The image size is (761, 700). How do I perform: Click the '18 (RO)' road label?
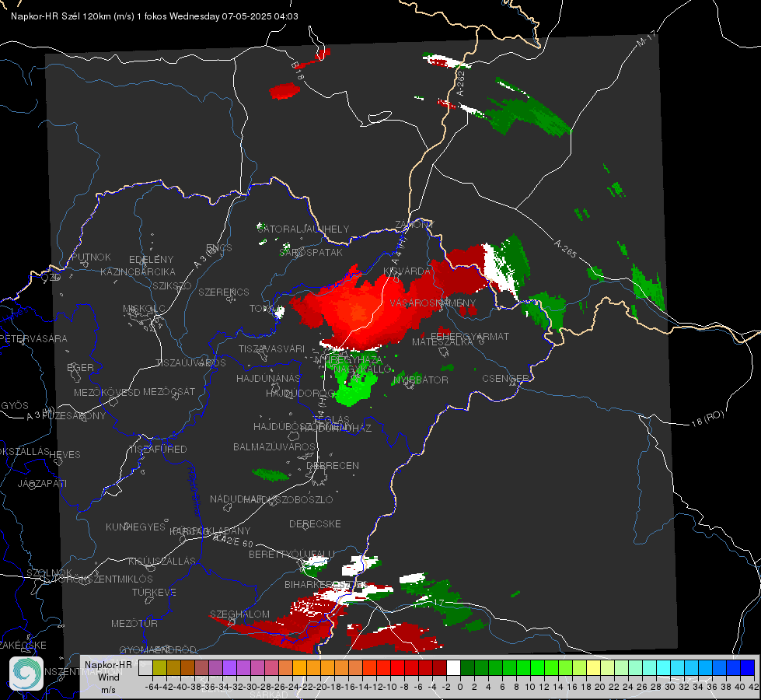(x=707, y=419)
